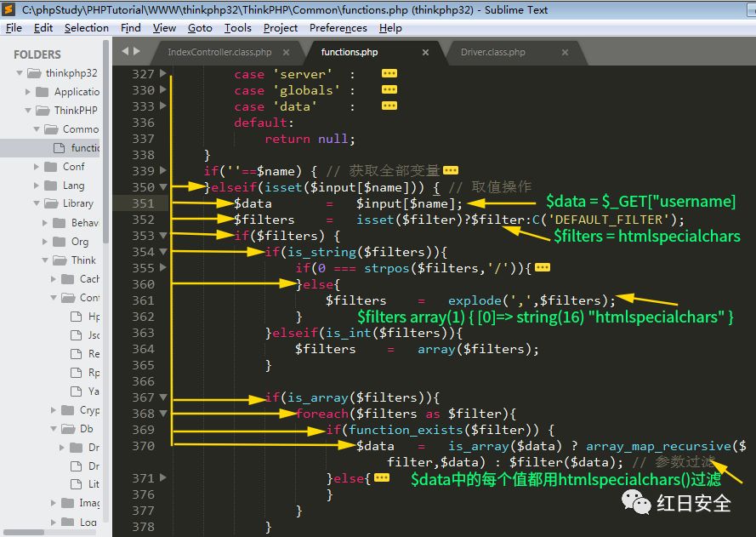Click the sidebar horizontal scrollbar
This screenshot has width=756, height=537.
point(24,532)
